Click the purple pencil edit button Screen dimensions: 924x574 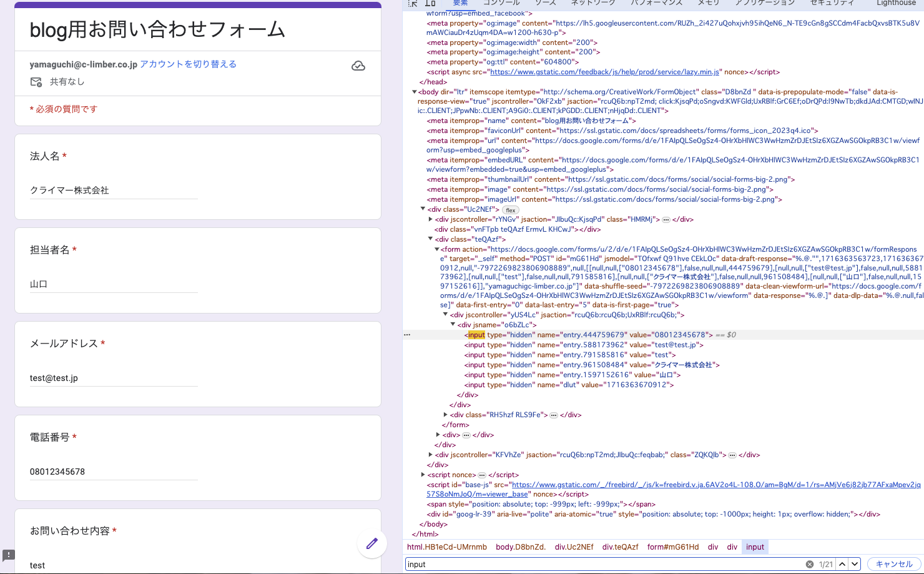372,543
